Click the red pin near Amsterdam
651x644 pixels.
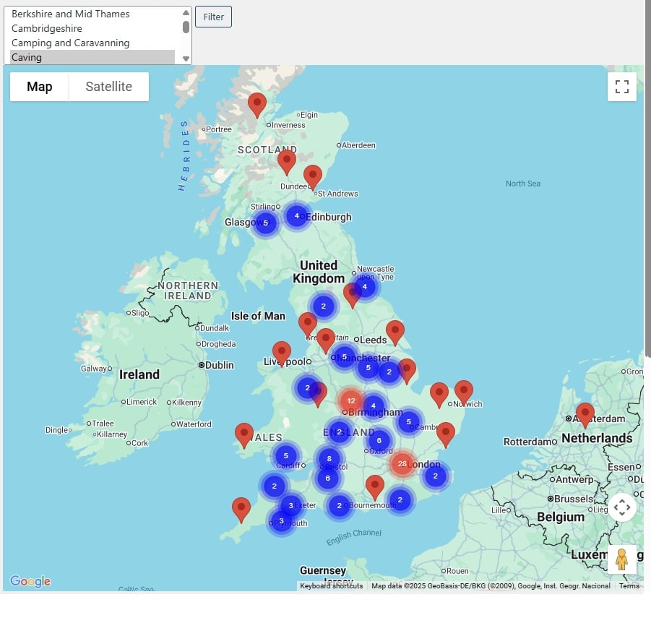click(x=585, y=414)
